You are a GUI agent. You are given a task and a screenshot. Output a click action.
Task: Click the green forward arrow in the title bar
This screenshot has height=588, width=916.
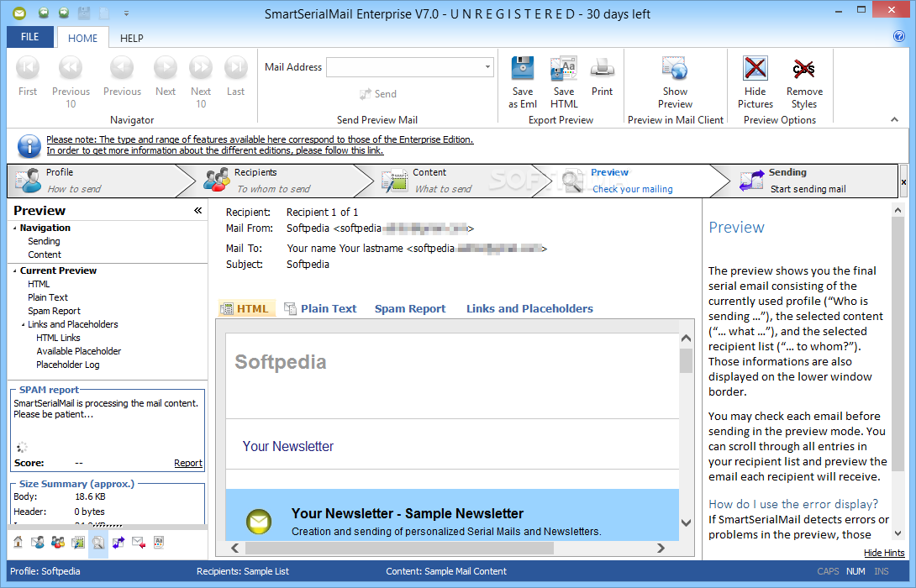click(63, 13)
